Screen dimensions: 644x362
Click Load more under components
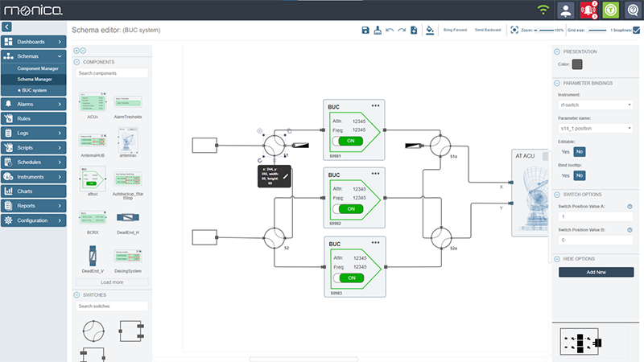(112, 282)
